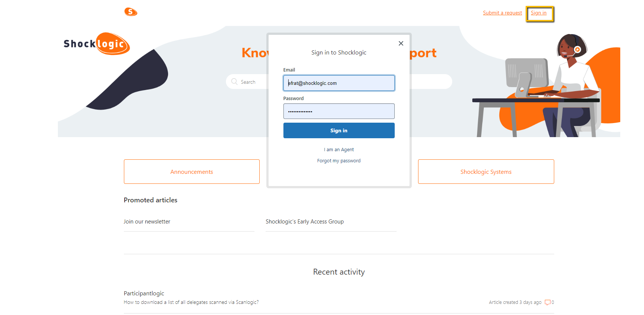Focus the Email input field

(x=339, y=83)
